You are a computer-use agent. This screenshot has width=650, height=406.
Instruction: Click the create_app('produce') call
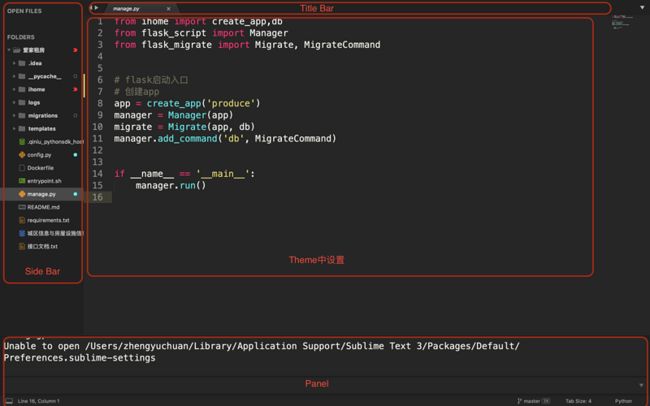click(x=203, y=103)
